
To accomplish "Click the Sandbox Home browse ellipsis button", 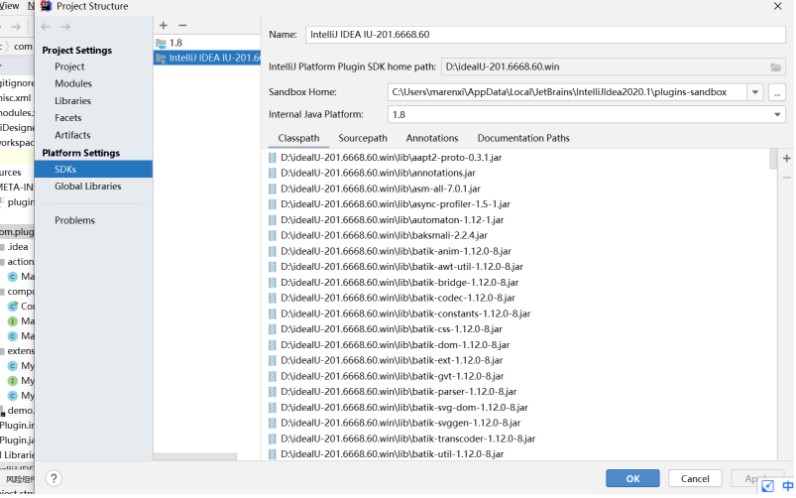I will coord(777,92).
